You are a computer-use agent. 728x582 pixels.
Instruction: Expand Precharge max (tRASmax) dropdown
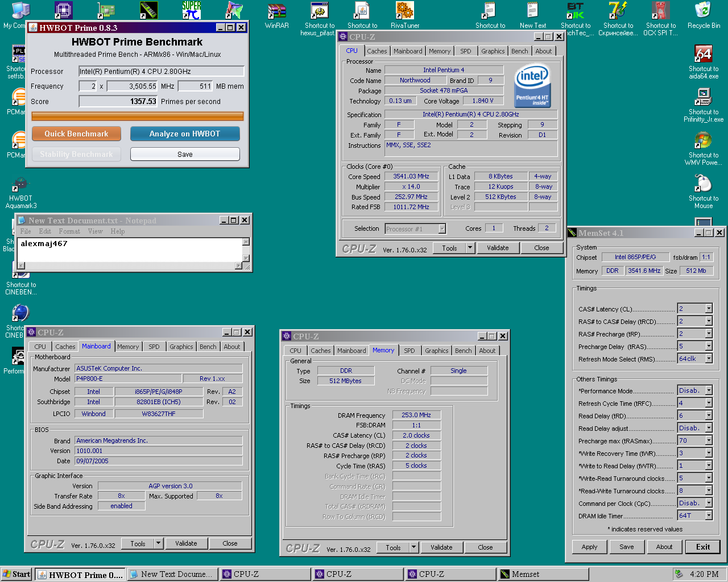coord(709,440)
